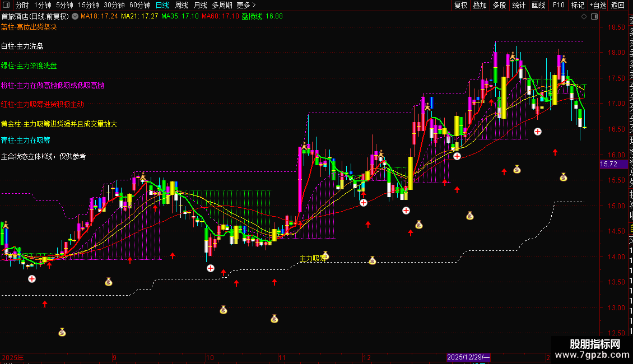The image size is (633, 364).
Task: Click the 15.00 price axis value
Action: [616, 206]
